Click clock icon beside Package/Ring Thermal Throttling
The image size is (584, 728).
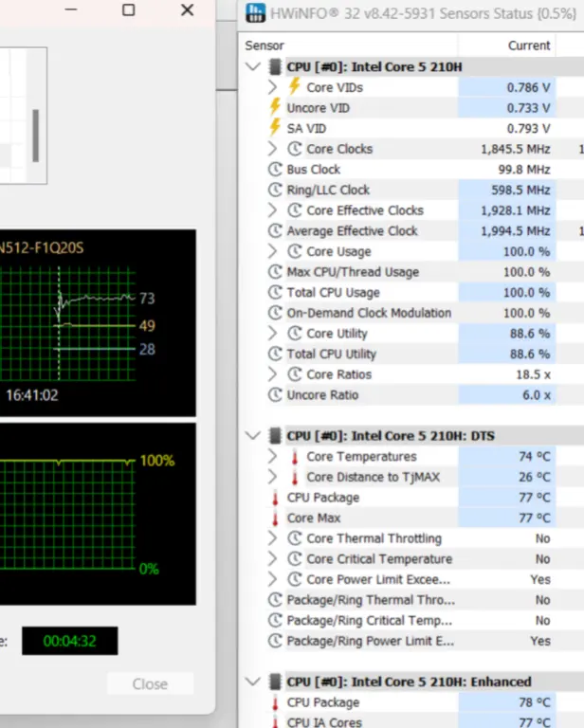click(x=275, y=600)
